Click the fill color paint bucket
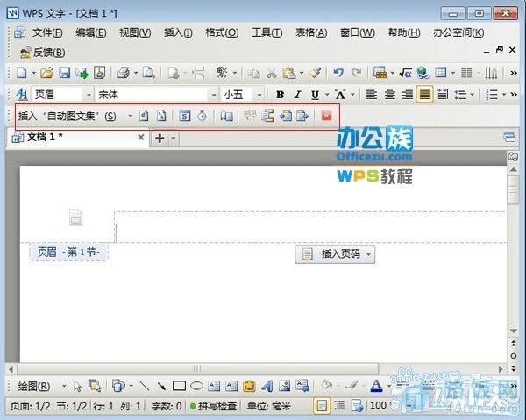 [326, 385]
